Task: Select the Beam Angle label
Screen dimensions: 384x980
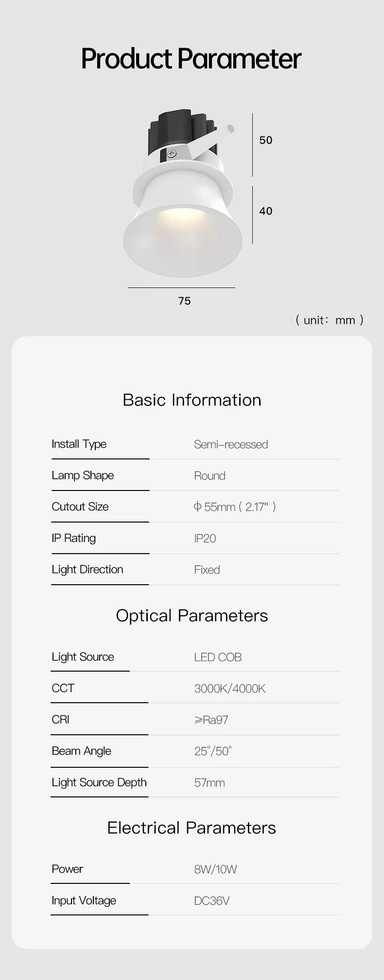Action: (81, 751)
